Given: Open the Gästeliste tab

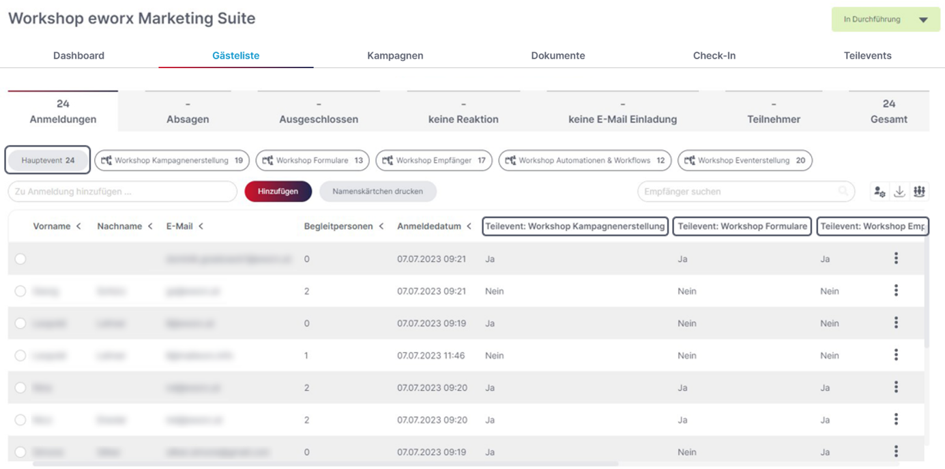Looking at the screenshot, I should 236,55.
